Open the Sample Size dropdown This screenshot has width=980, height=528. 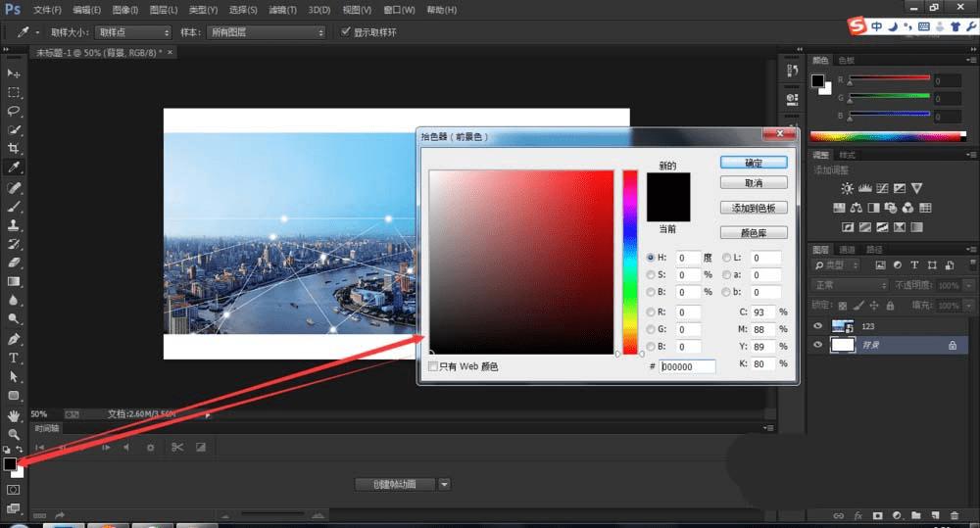coord(132,32)
